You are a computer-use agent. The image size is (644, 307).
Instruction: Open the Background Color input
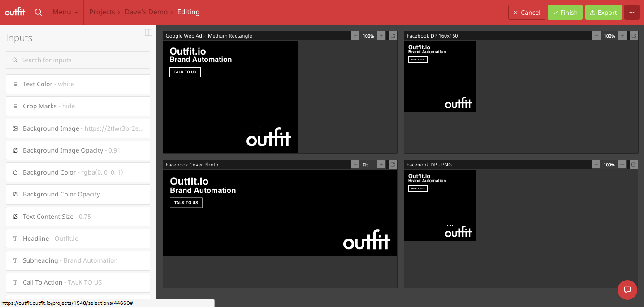[x=78, y=172]
